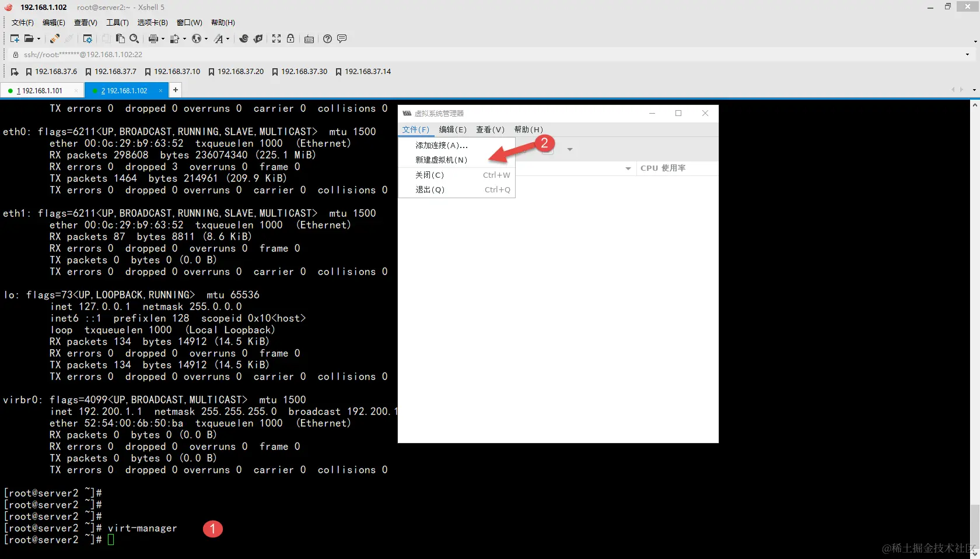The height and width of the screenshot is (559, 980).
Task: Expand the Open session folder dropdown arrow
Action: point(38,39)
